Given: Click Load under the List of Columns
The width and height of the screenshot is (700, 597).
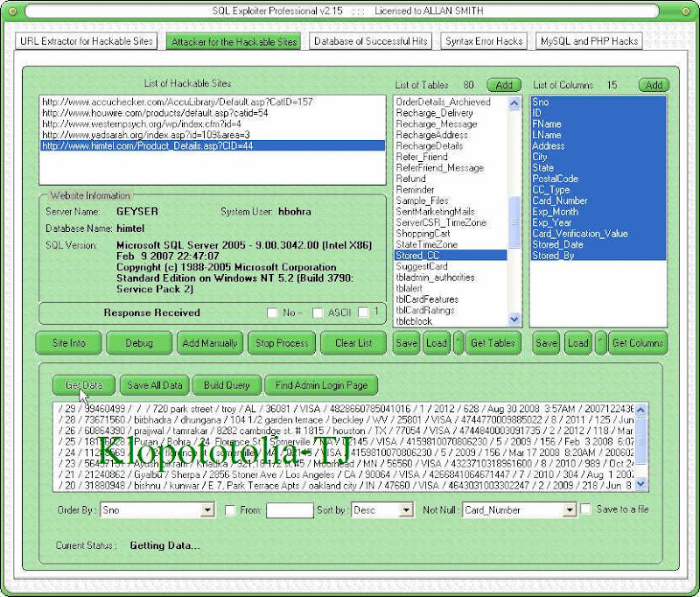Looking at the screenshot, I should [578, 343].
